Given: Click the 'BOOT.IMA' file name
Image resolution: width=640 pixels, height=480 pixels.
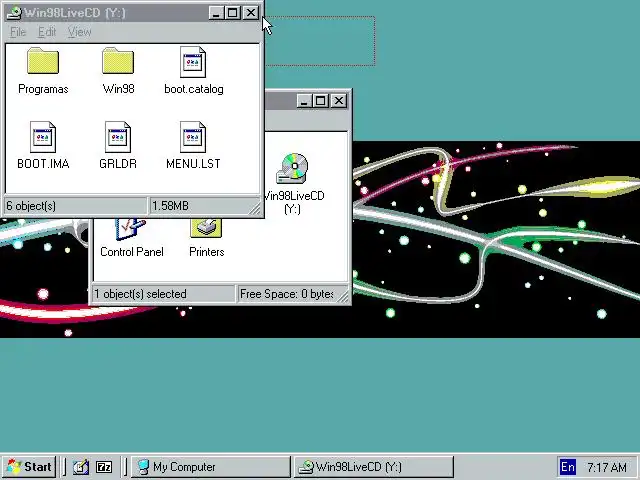Looking at the screenshot, I should 43,164.
